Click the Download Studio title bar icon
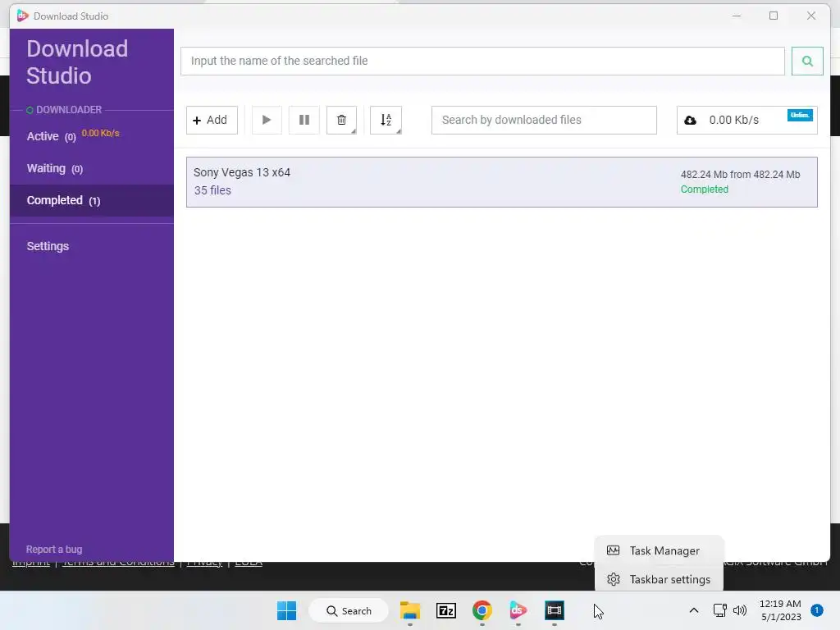The image size is (840, 630). click(22, 16)
